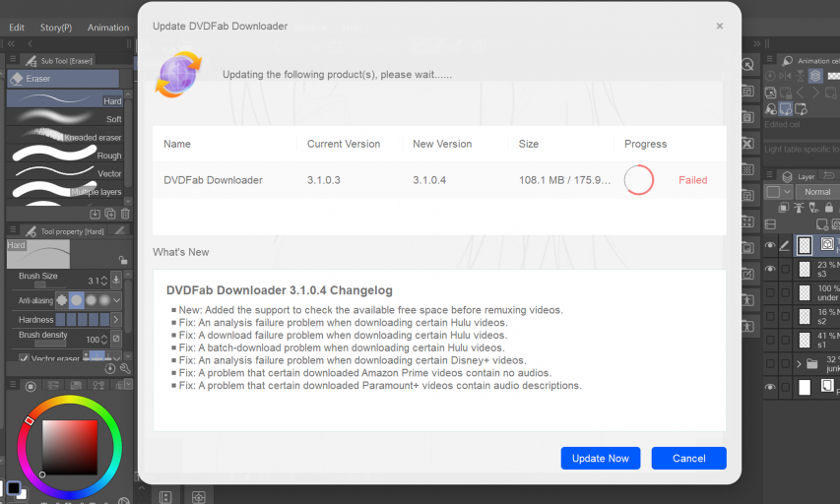The height and width of the screenshot is (504, 840).
Task: Toggle onion skin layers icon in Animation cels
Action: pyautogui.click(x=815, y=76)
